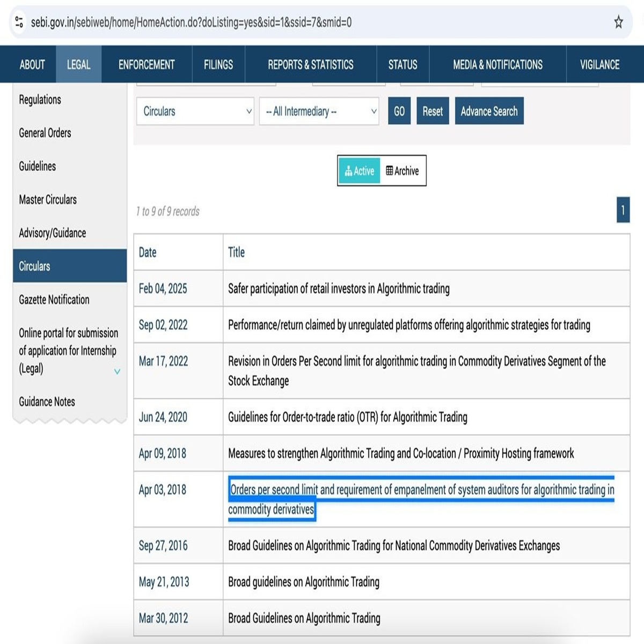Switch to the Archive records toggle

click(402, 171)
